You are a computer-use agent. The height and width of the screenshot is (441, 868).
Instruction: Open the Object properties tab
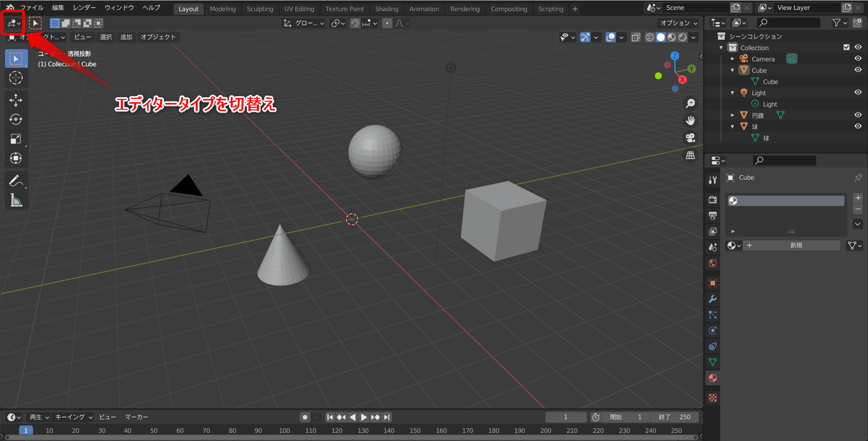pos(713,283)
